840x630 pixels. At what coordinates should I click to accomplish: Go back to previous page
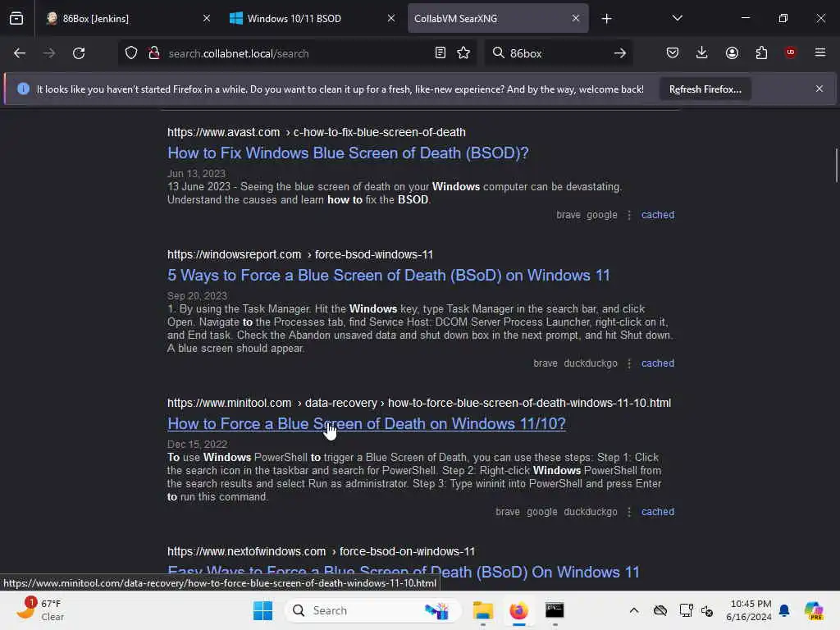click(x=20, y=53)
